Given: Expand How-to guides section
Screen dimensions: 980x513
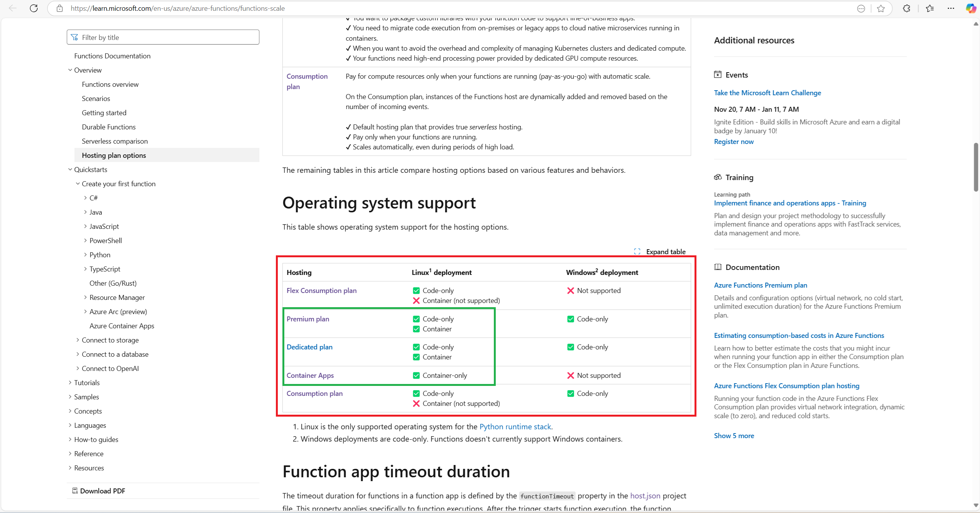Looking at the screenshot, I should pos(70,439).
